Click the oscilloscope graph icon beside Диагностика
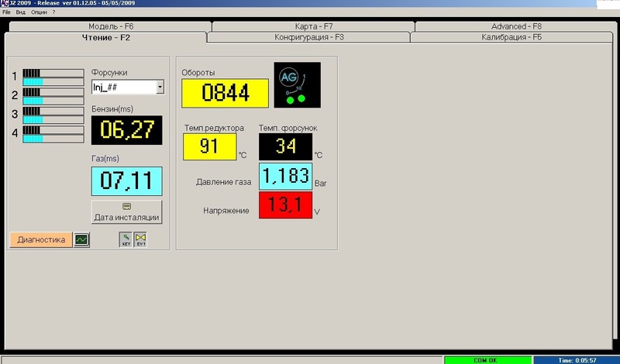The image size is (620, 364). (x=81, y=240)
